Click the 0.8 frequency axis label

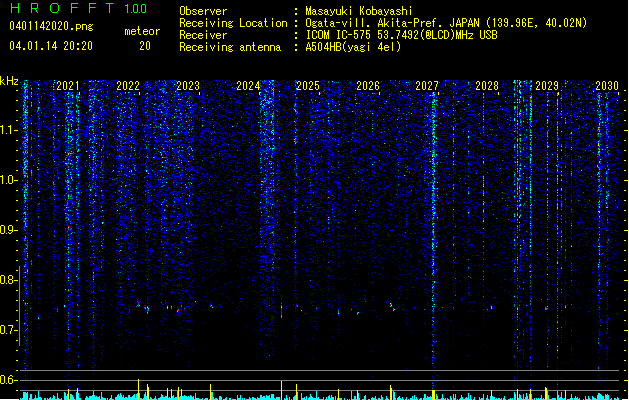pos(9,280)
